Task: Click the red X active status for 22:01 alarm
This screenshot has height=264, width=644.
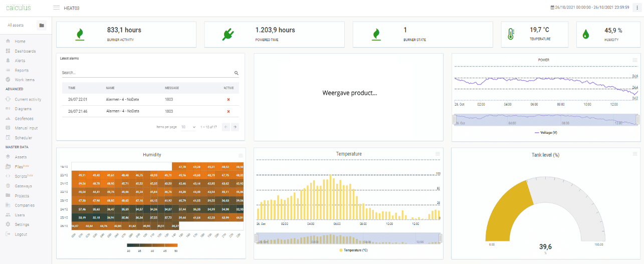Action: (x=228, y=99)
